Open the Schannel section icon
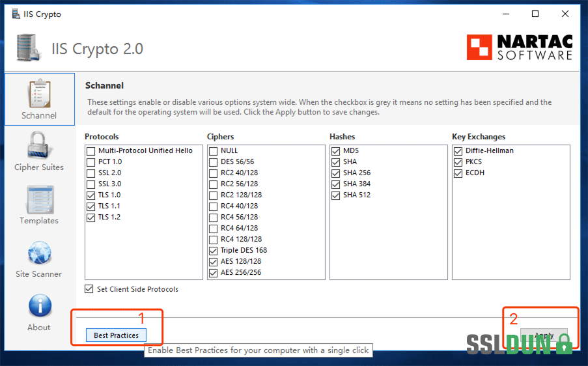Image resolution: width=588 pixels, height=366 pixels. 39,93
